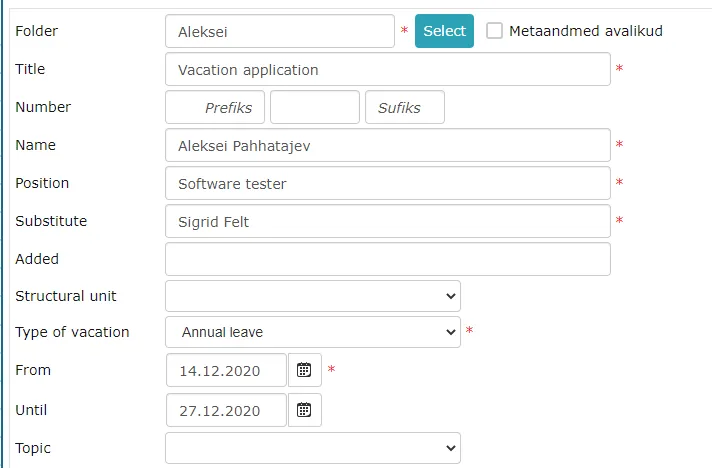The height and width of the screenshot is (468, 712).
Task: Tick the Metaandmed avalikud checkbox
Action: point(494,31)
